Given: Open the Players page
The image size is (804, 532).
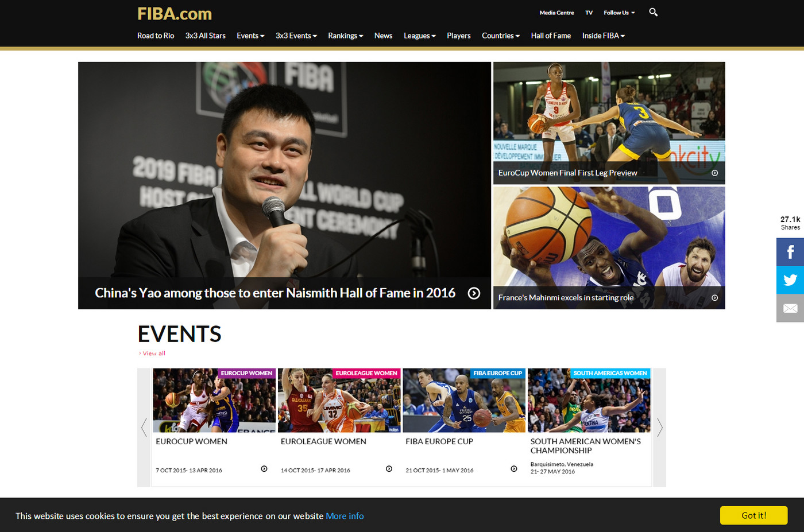Looking at the screenshot, I should 459,36.
